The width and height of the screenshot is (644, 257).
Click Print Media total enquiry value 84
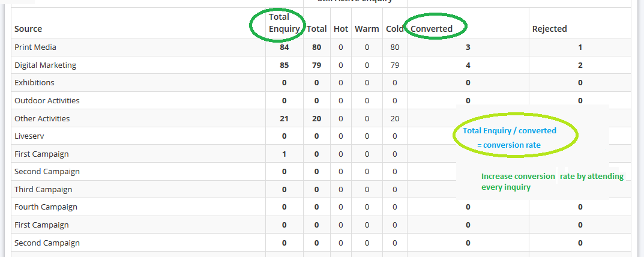click(284, 47)
